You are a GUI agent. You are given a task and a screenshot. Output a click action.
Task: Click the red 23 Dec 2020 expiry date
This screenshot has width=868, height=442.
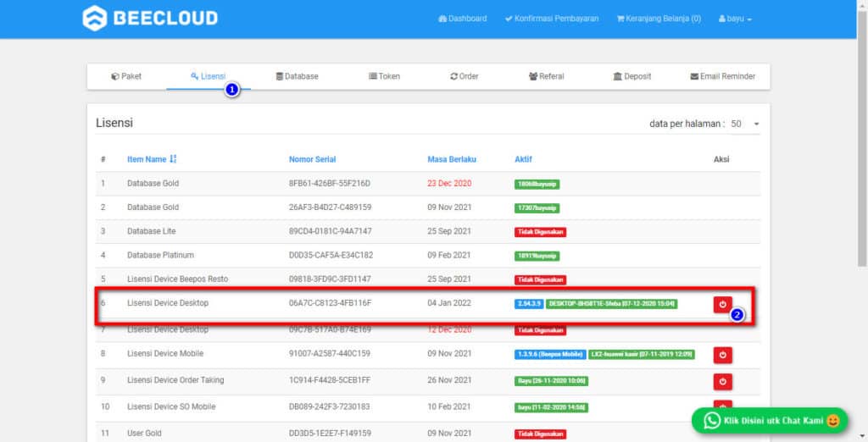[x=449, y=183]
